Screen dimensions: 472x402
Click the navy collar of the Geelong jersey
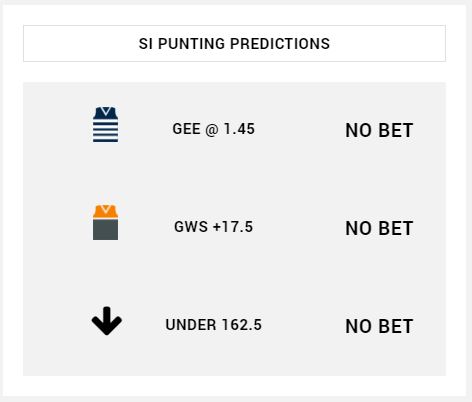pyautogui.click(x=105, y=113)
